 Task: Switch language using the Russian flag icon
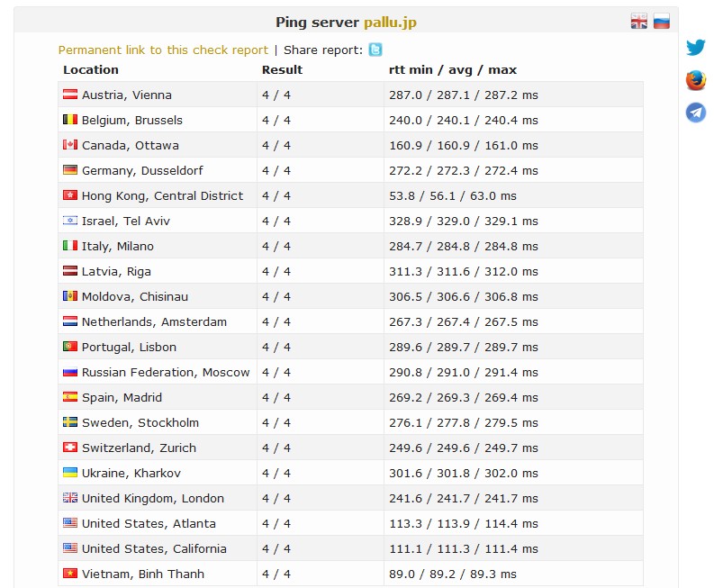[x=662, y=22]
